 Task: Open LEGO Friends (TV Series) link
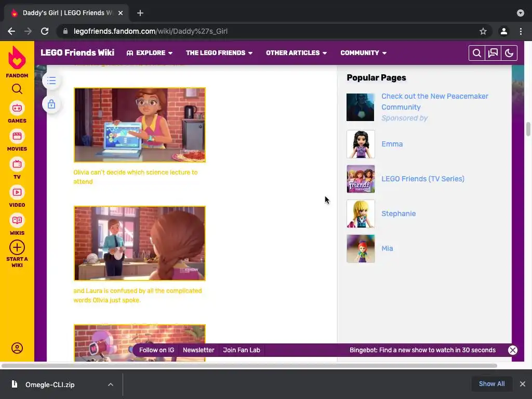click(423, 179)
